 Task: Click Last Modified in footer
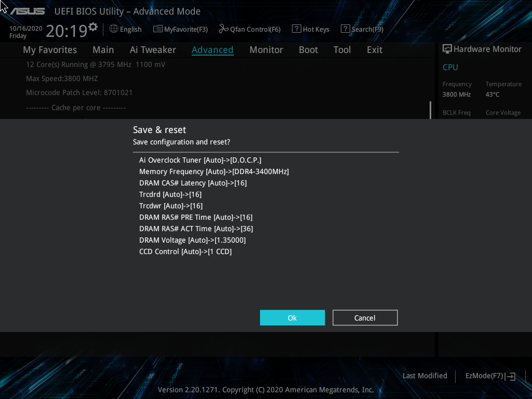point(425,376)
